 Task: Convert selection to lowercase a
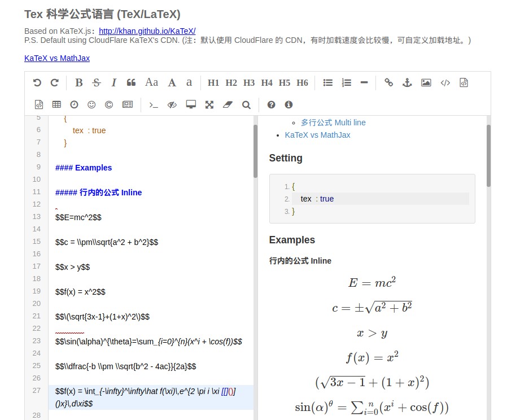(189, 83)
